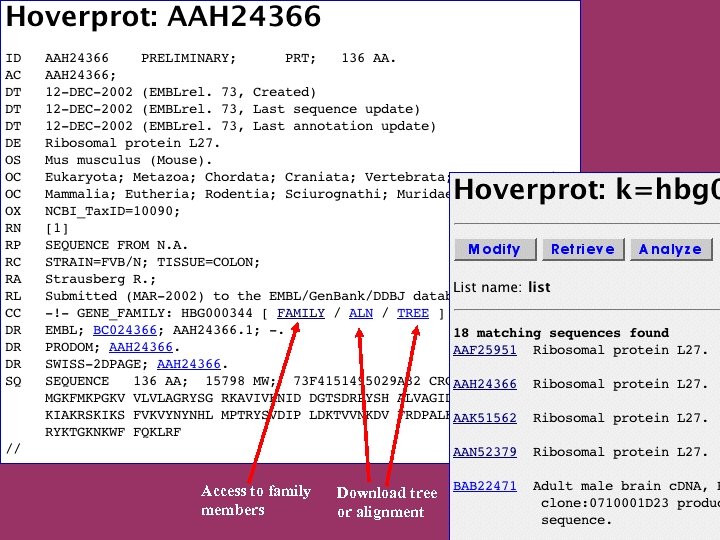Open sequence AAF25951 from results list
This screenshot has width=720, height=540.
coord(484,350)
